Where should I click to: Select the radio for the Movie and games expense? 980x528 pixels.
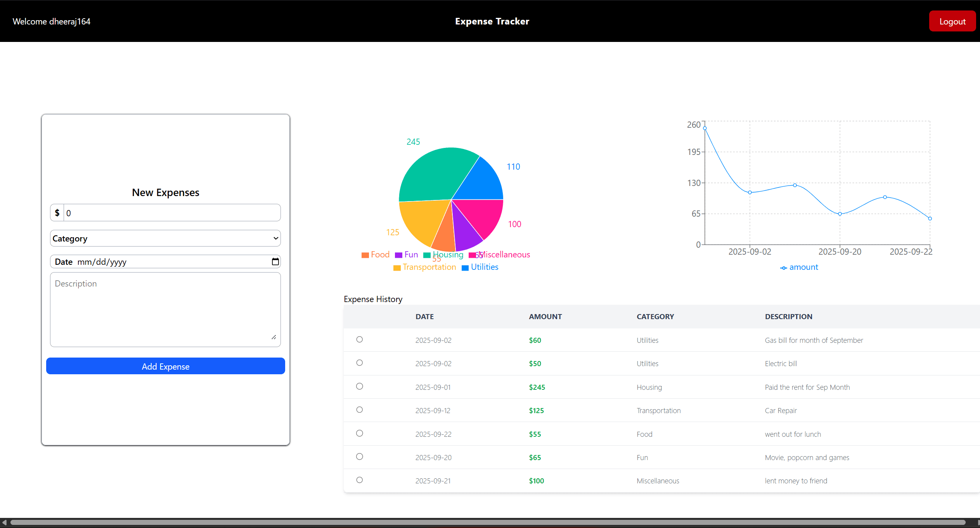click(359, 457)
